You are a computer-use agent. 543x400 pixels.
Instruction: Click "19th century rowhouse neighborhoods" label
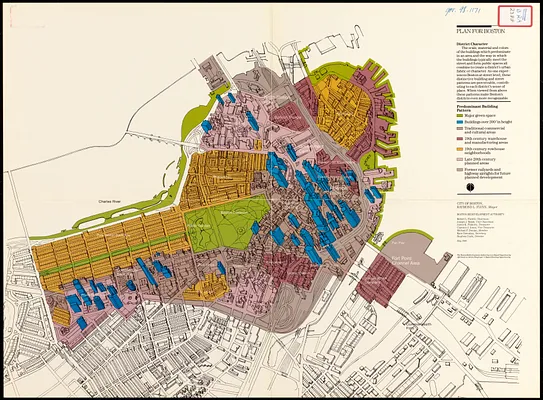point(485,151)
